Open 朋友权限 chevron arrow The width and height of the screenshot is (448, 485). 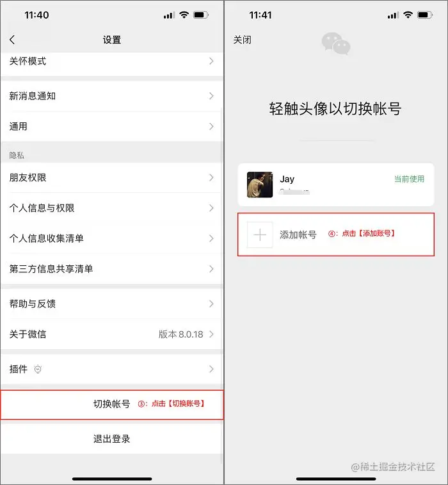(x=211, y=177)
